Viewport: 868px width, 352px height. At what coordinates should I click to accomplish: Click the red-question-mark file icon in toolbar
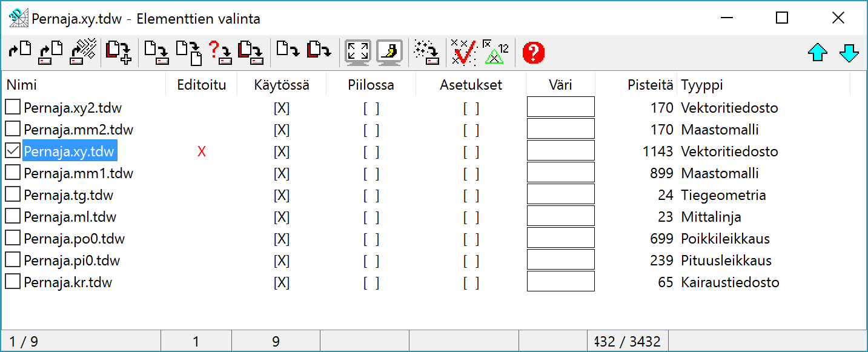point(220,52)
